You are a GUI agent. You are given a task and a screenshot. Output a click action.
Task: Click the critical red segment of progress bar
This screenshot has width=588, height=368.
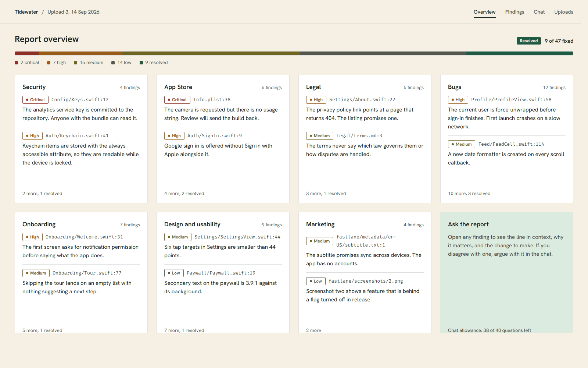[27, 53]
